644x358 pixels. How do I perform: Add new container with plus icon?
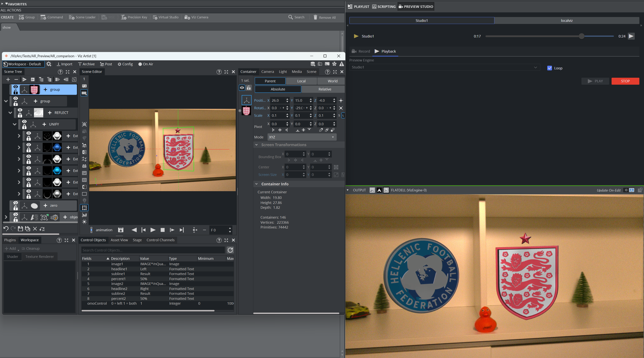click(x=8, y=79)
